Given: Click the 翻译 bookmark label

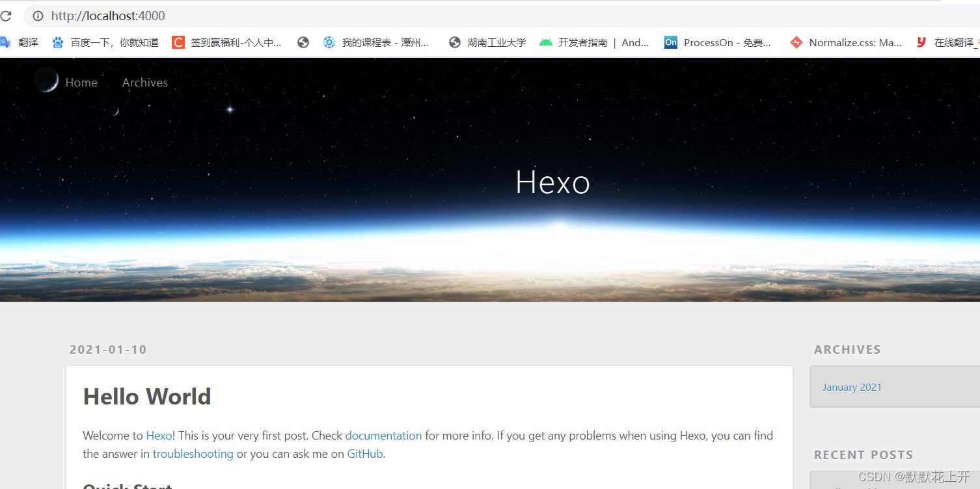Looking at the screenshot, I should (28, 42).
